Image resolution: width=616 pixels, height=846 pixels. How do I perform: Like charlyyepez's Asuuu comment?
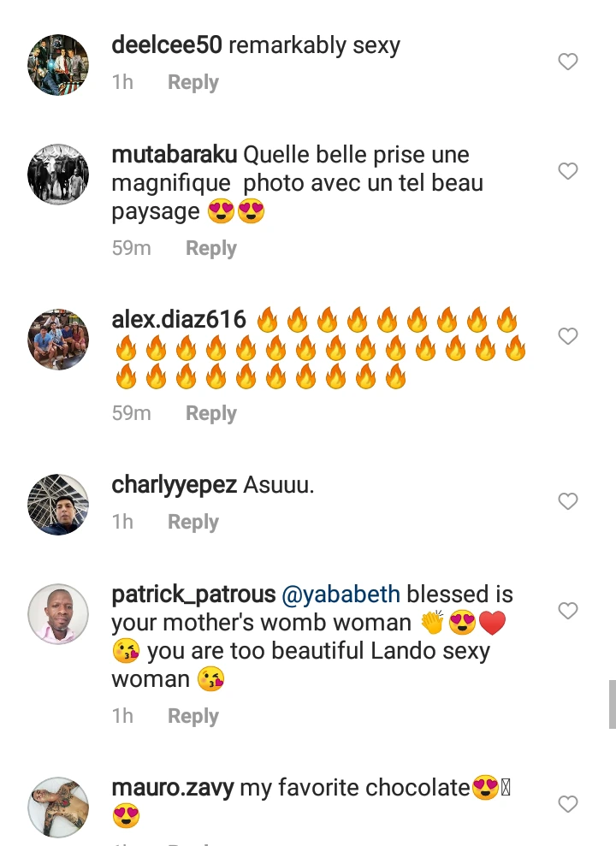pos(568,501)
